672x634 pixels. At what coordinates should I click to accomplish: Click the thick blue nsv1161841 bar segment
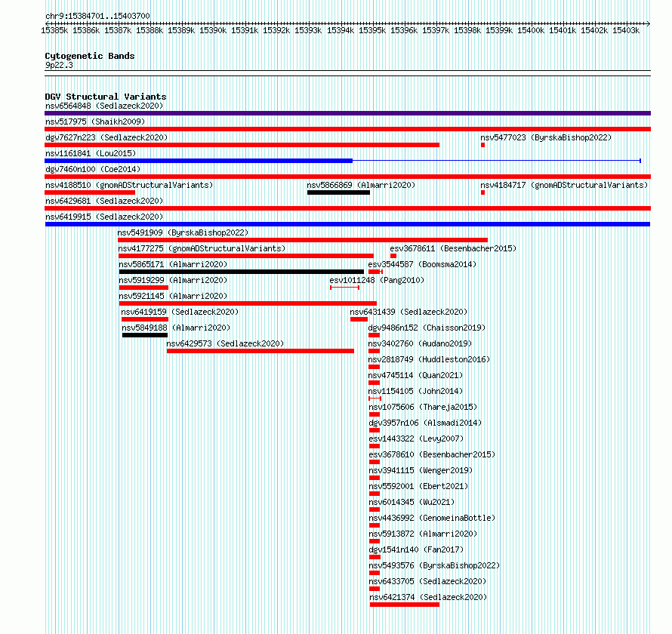coord(199,161)
